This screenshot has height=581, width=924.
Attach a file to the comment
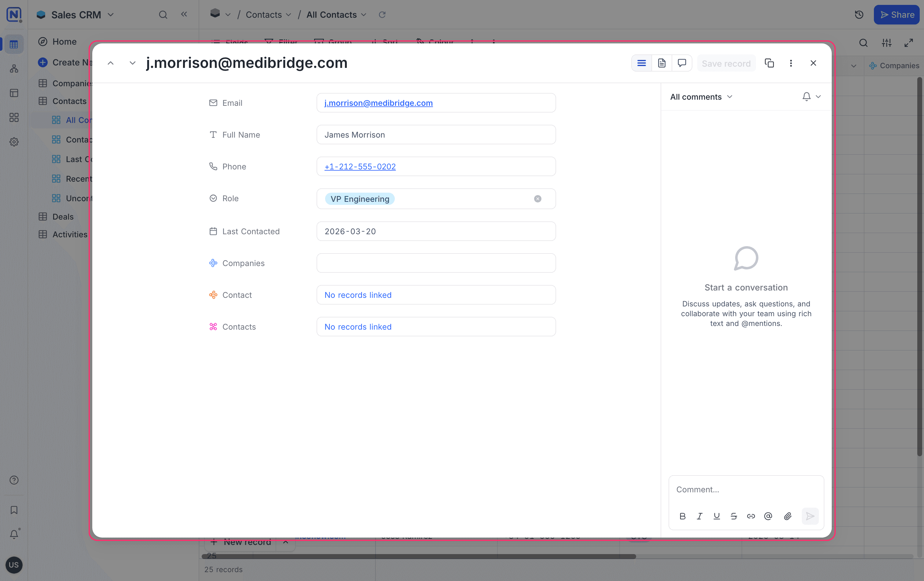point(787,516)
